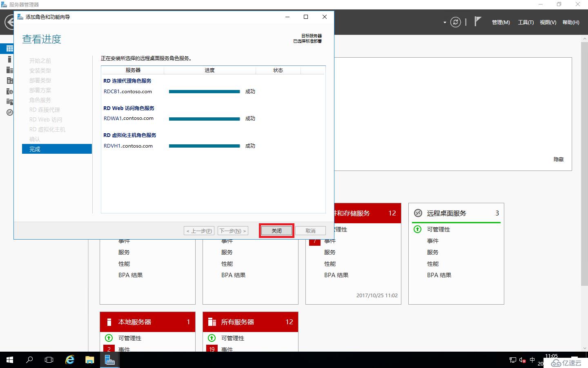The height and width of the screenshot is (368, 588).
Task: Open taskbar search magnifier
Action: coord(29,360)
